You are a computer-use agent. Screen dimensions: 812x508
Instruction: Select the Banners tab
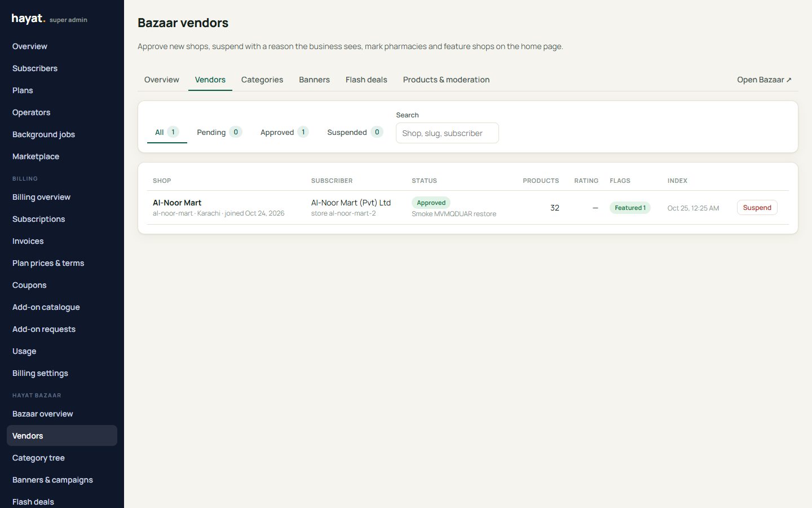pos(314,80)
